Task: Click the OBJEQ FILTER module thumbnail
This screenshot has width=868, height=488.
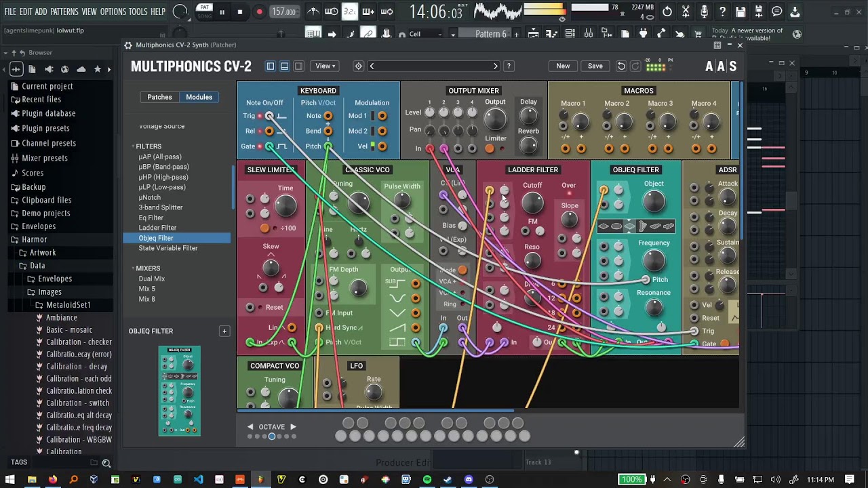Action: pyautogui.click(x=180, y=391)
